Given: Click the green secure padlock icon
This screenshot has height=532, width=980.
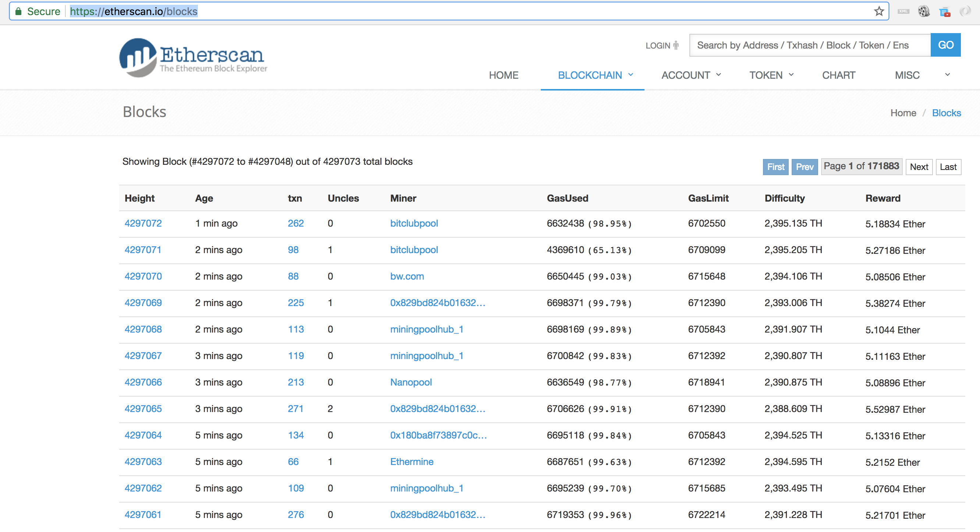Looking at the screenshot, I should [x=18, y=11].
